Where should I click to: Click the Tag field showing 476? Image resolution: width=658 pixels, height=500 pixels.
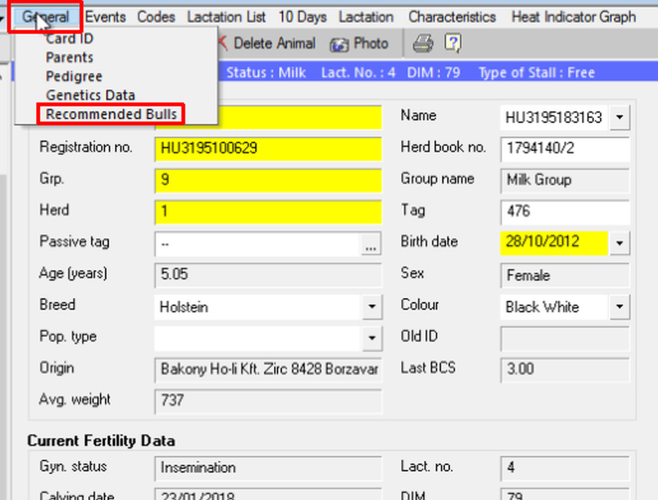click(564, 212)
